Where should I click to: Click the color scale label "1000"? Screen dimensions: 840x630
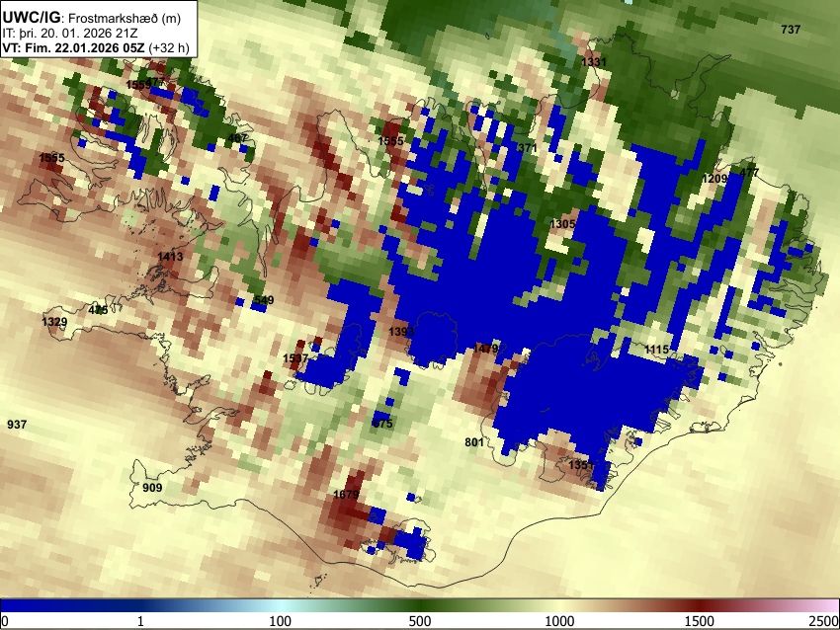click(559, 621)
